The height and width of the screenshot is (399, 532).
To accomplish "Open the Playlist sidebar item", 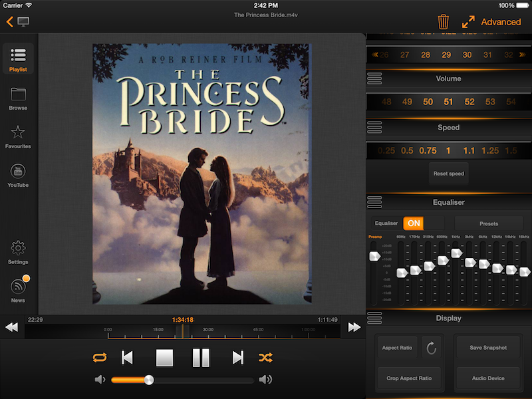I will point(18,59).
